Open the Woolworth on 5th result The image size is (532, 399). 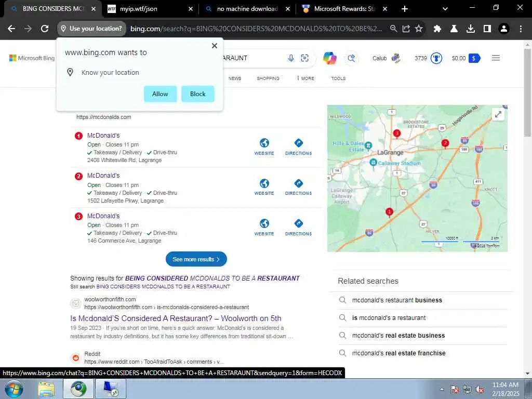pyautogui.click(x=176, y=318)
